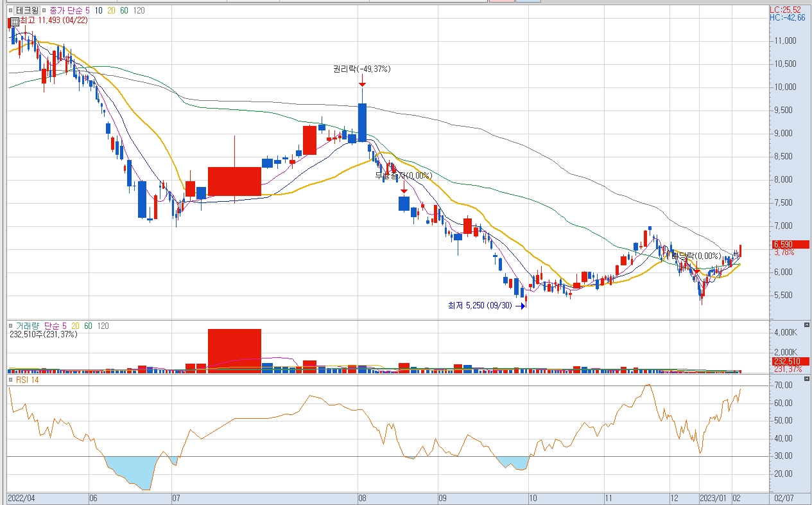Screen dimensions: 812x505
Task: Click the collapse arrow on the volume panel
Action: click(x=806, y=326)
